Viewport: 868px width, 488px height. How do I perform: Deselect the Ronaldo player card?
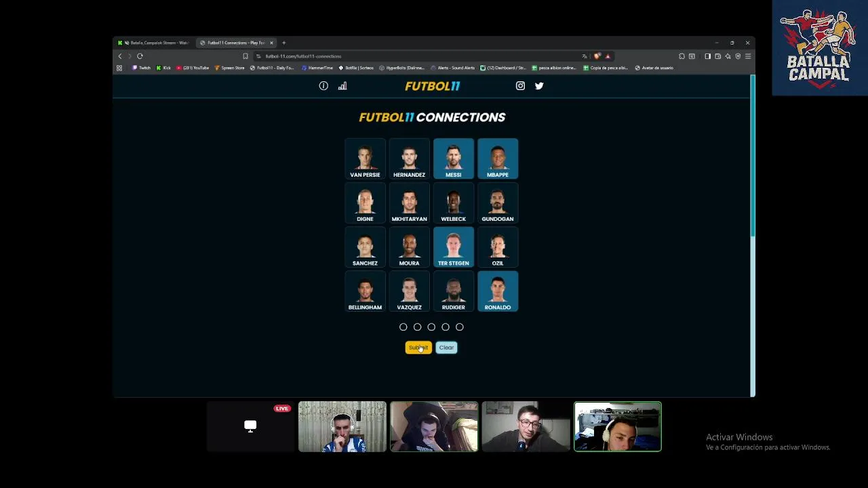(498, 291)
